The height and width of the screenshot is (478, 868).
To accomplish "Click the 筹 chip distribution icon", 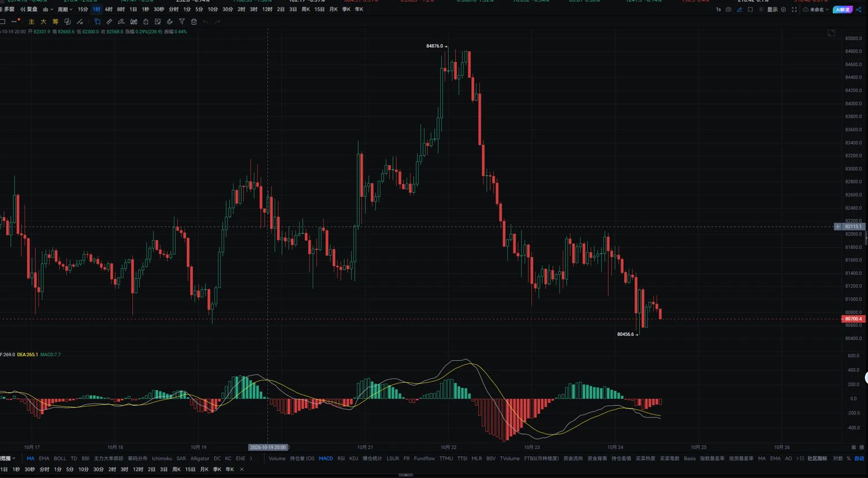I will point(55,22).
